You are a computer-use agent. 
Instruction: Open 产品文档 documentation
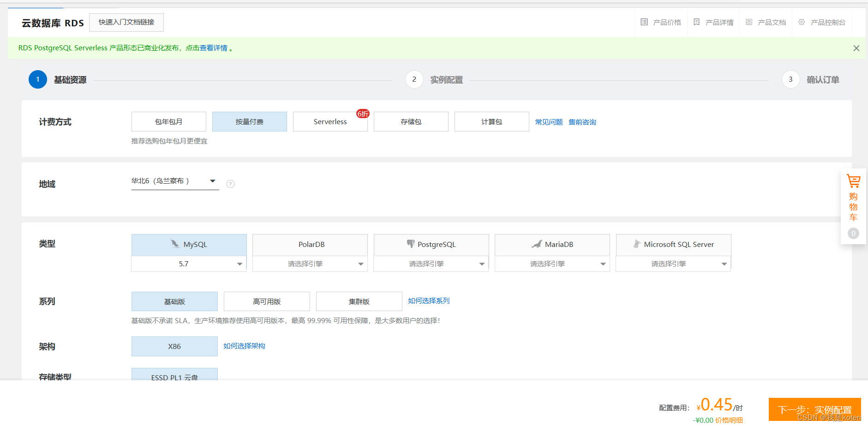point(772,22)
